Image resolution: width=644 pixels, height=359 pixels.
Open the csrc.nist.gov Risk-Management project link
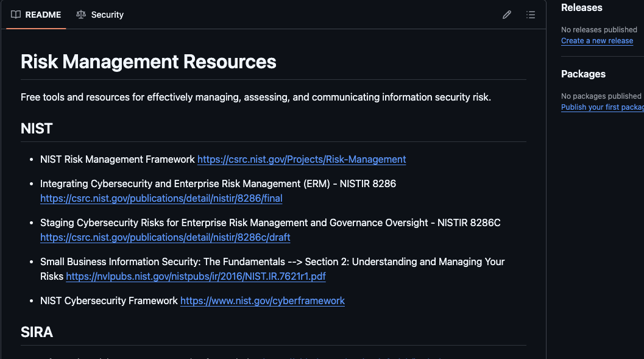[301, 159]
